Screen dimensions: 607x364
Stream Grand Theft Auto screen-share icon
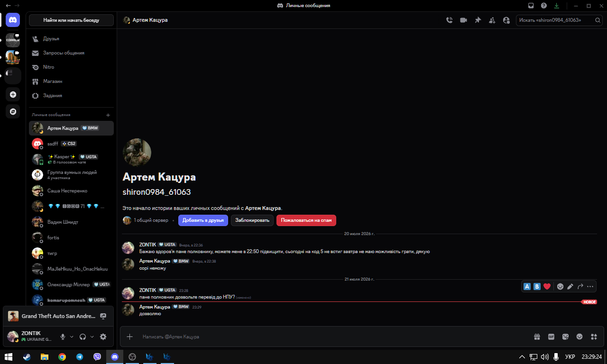103,316
